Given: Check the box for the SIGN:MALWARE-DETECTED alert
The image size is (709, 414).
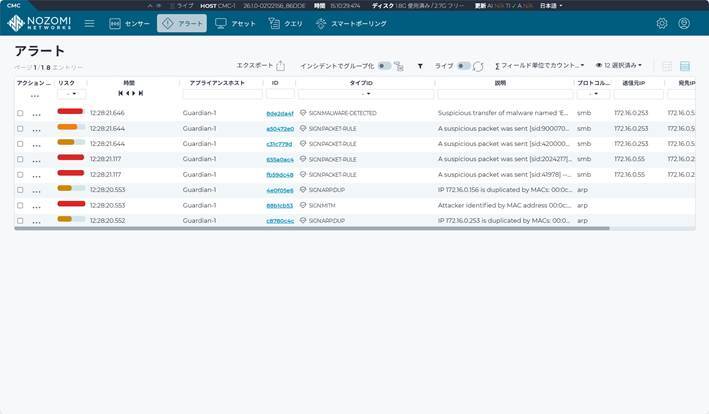Looking at the screenshot, I should [20, 113].
